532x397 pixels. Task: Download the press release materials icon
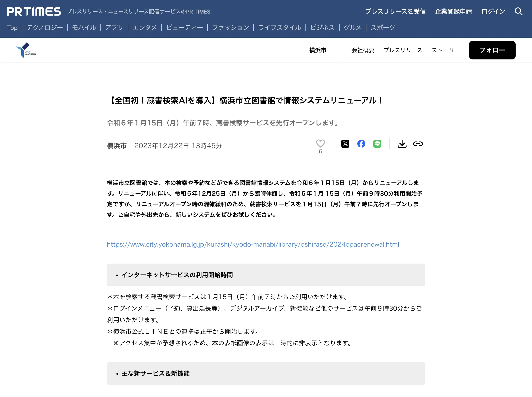(x=402, y=144)
